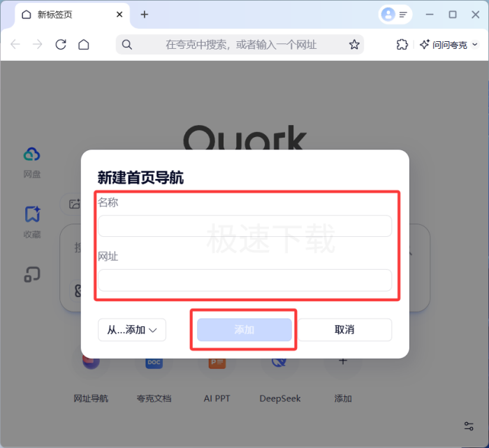Open the 收藏 favorites icon
The height and width of the screenshot is (448, 489).
click(x=32, y=214)
